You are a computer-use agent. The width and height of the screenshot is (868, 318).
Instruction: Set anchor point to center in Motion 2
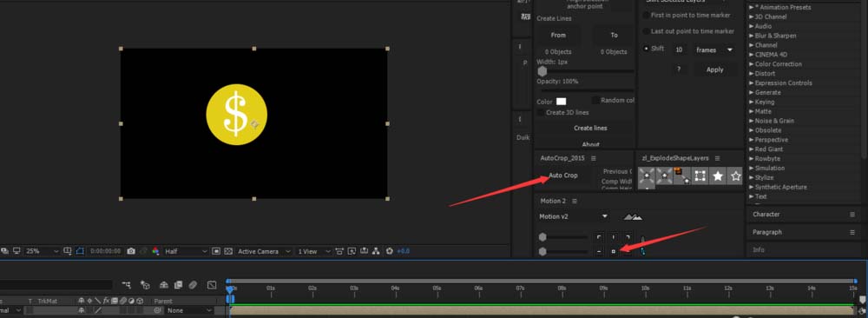point(614,251)
